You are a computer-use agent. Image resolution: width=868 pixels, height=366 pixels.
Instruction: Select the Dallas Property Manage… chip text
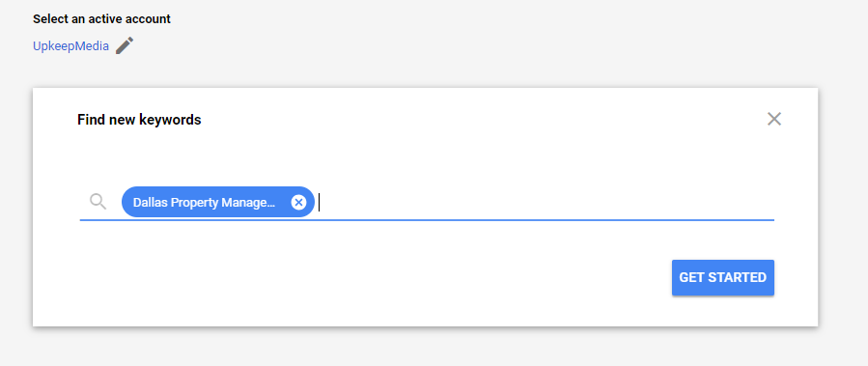(x=205, y=202)
